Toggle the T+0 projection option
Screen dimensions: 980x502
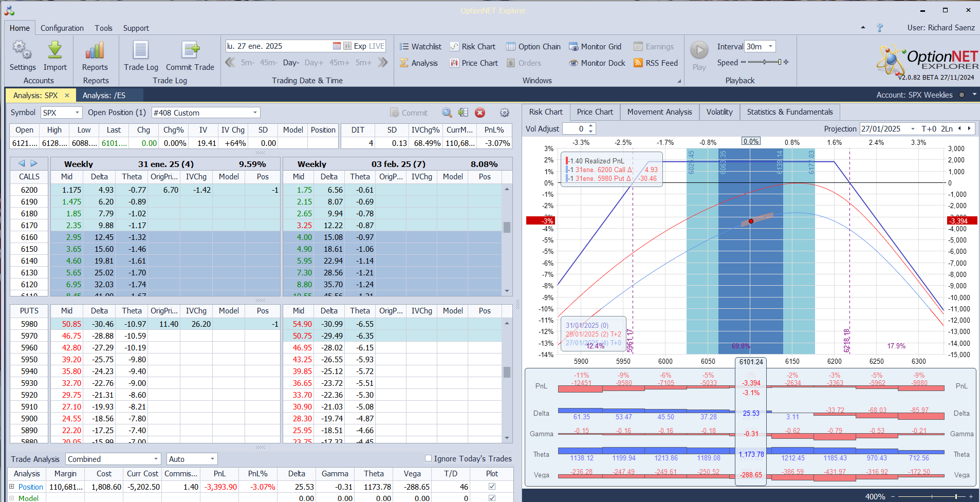pos(929,129)
